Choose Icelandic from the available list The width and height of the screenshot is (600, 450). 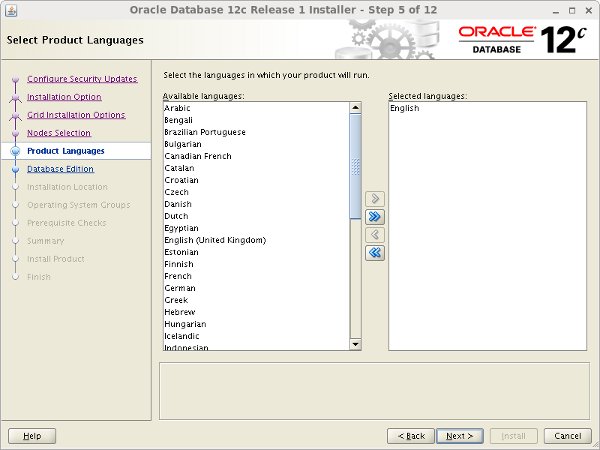[x=256, y=336]
